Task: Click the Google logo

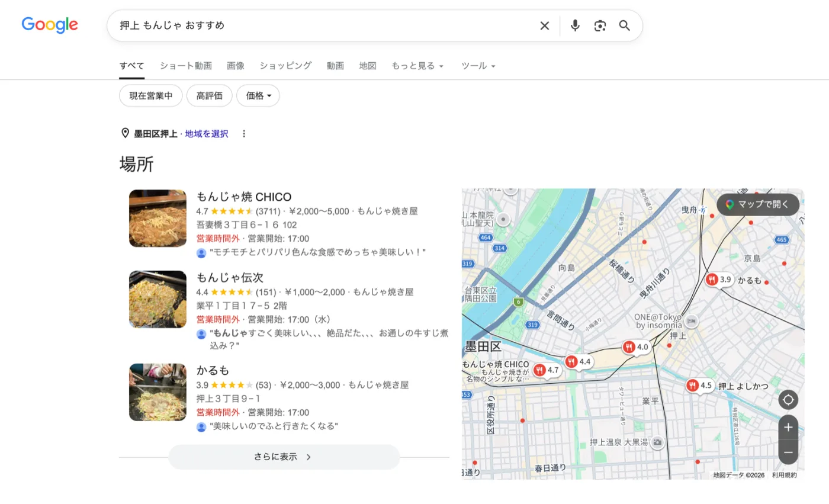Action: tap(50, 25)
